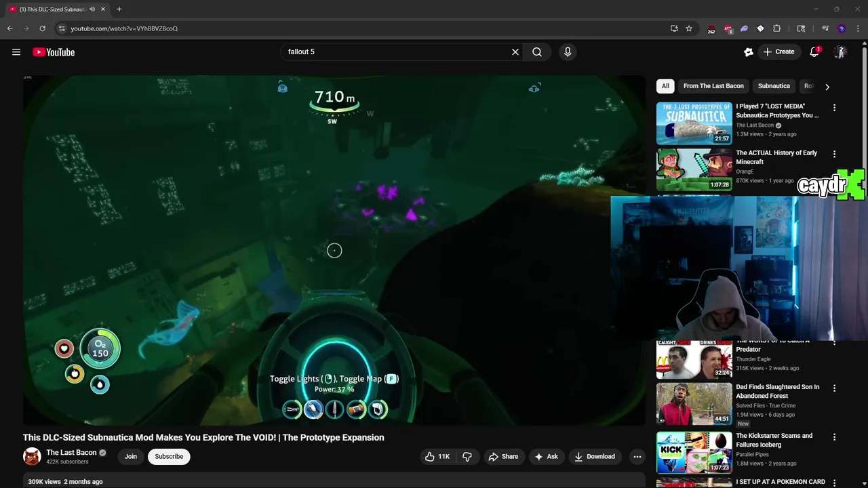
Task: Click the video player to pause
Action: tap(334, 250)
